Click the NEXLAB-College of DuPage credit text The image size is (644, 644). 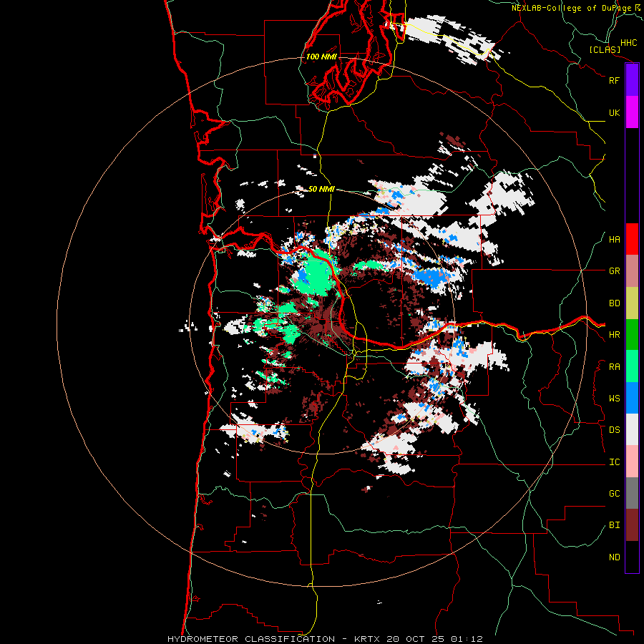pos(571,8)
